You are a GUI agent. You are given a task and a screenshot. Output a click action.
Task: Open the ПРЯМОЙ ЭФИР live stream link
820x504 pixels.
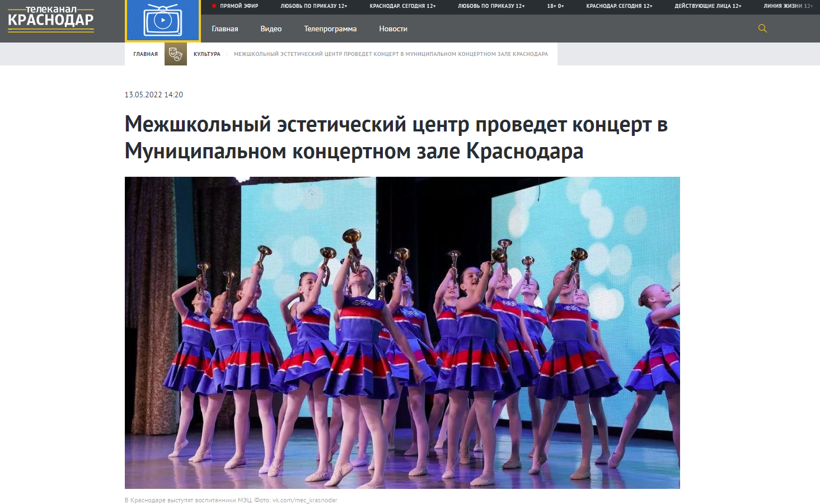click(239, 6)
